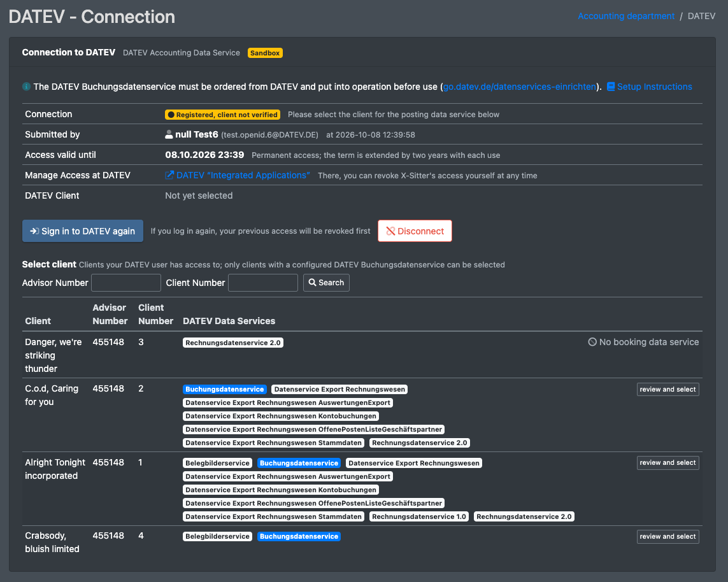Click advisor number 455148 in Danger row
Screen dimensions: 728x582
pyautogui.click(x=108, y=342)
